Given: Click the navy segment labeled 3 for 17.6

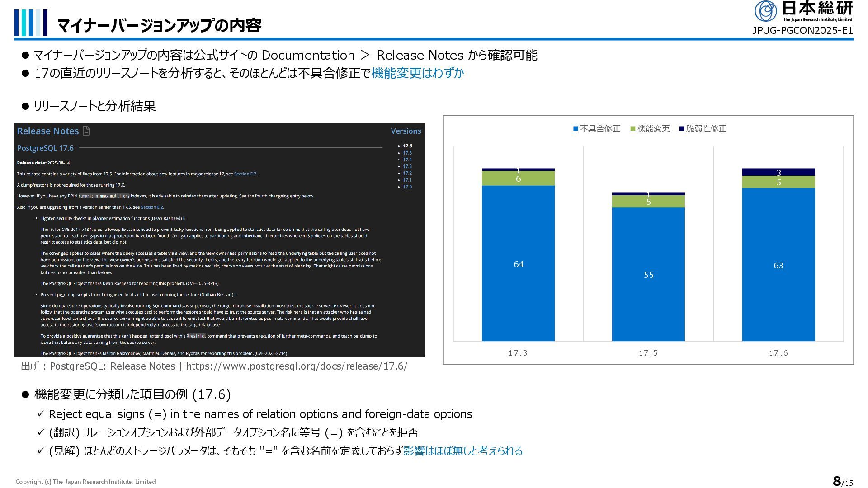Looking at the screenshot, I should tap(778, 172).
